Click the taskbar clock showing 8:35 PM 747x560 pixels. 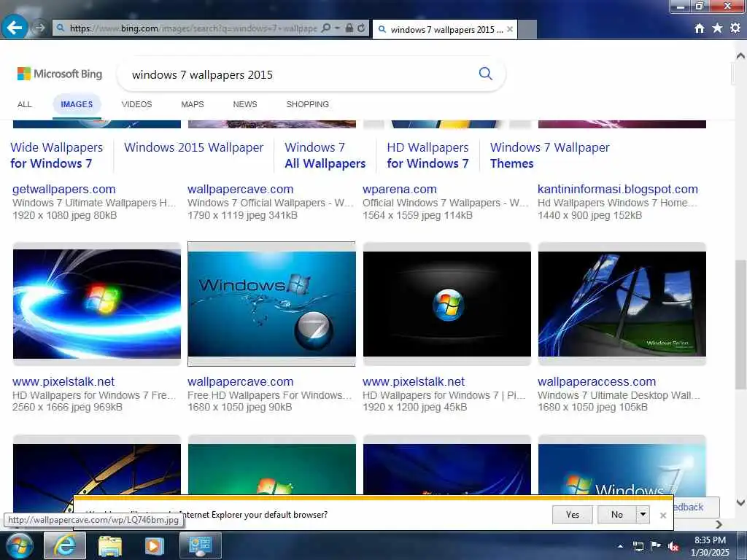(710, 545)
